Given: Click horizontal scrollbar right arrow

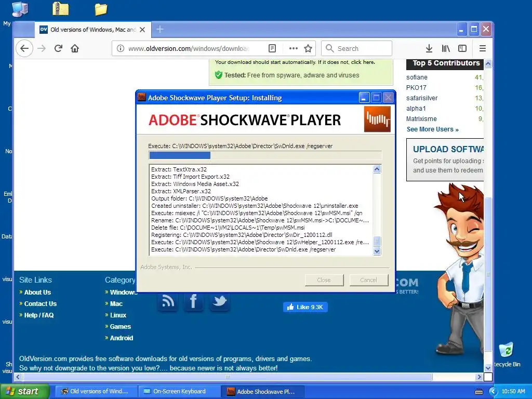Looking at the screenshot, I should (479, 377).
